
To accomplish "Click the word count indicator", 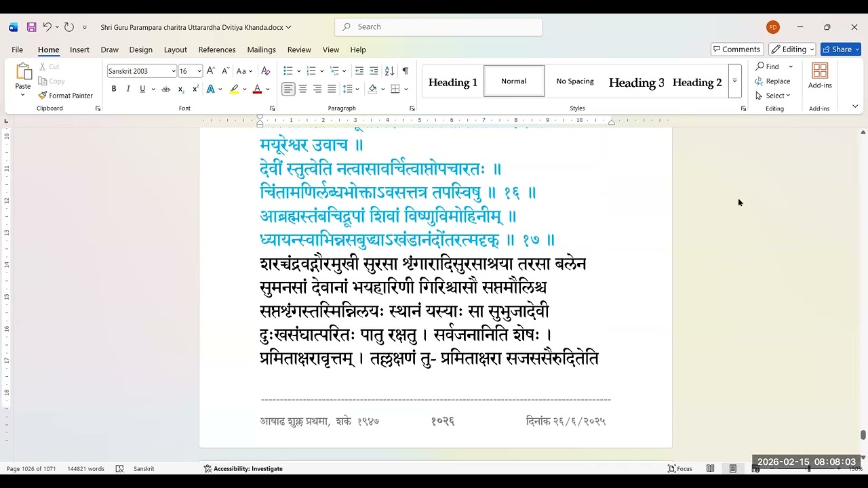I will 85,468.
